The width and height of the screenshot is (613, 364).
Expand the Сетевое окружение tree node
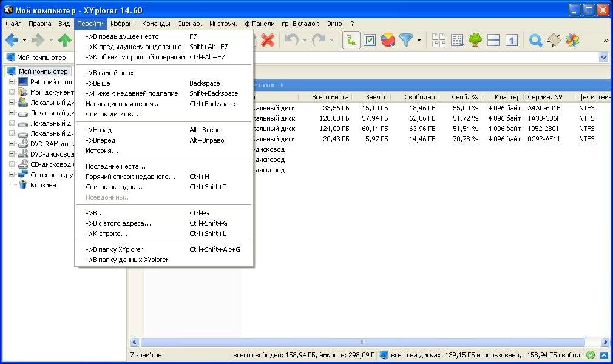[12, 174]
